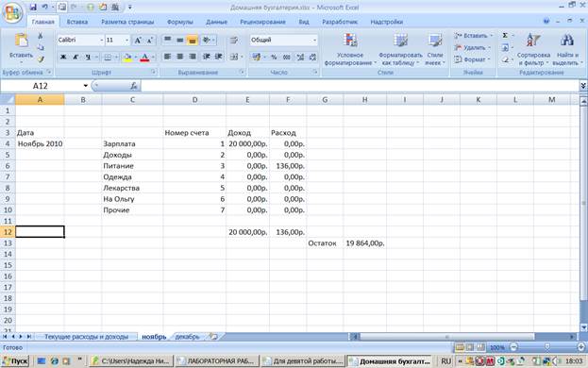The width and height of the screenshot is (588, 368).
Task: Toggle wrap text in the cell
Action: point(234,40)
